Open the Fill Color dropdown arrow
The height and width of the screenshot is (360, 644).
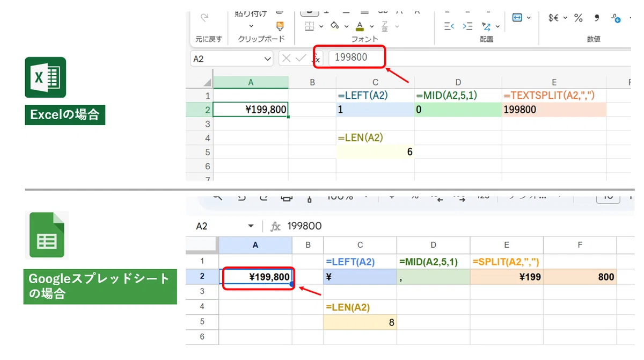[x=347, y=26]
